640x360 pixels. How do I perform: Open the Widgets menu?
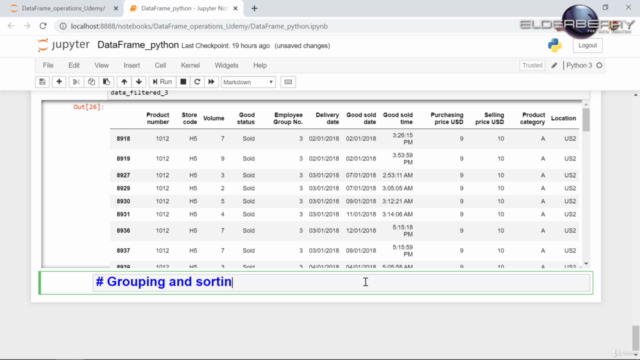(227, 65)
